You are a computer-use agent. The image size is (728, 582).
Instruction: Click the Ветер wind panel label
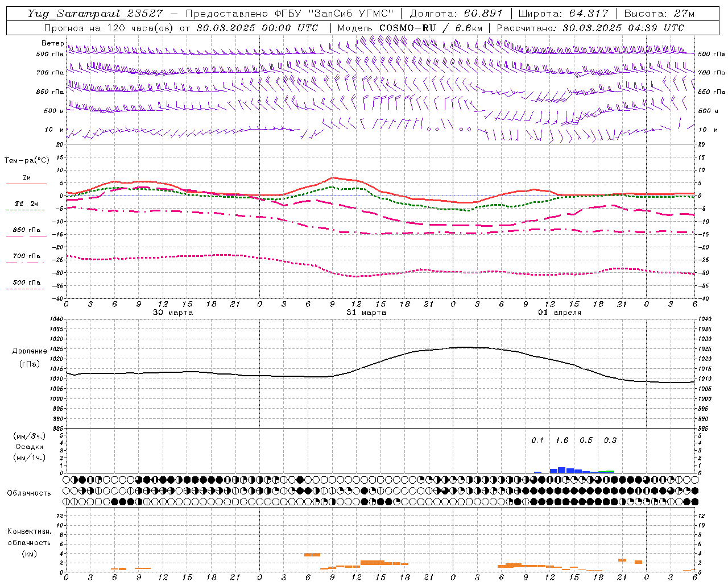(52, 43)
